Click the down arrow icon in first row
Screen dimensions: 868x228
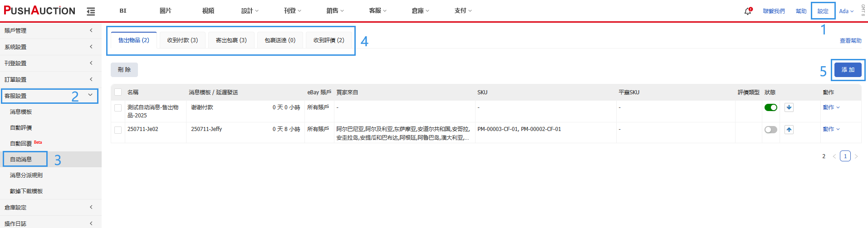(789, 107)
